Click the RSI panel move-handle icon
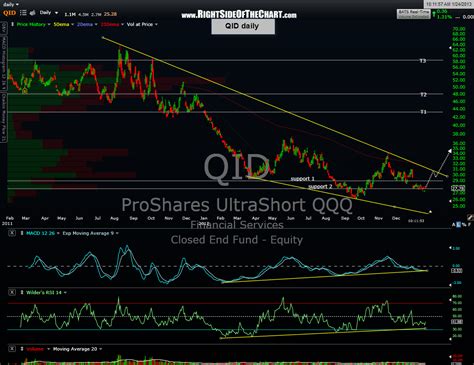The image size is (474, 365). (22, 292)
